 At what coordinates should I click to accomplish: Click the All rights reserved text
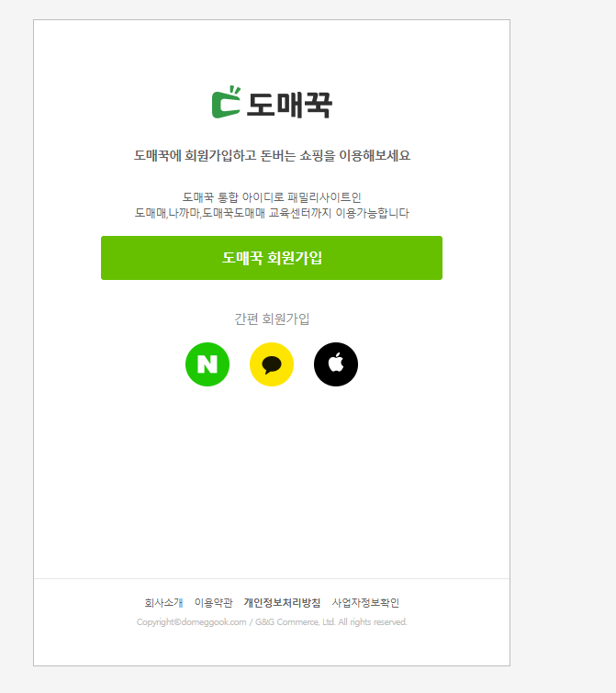pyautogui.click(x=373, y=622)
